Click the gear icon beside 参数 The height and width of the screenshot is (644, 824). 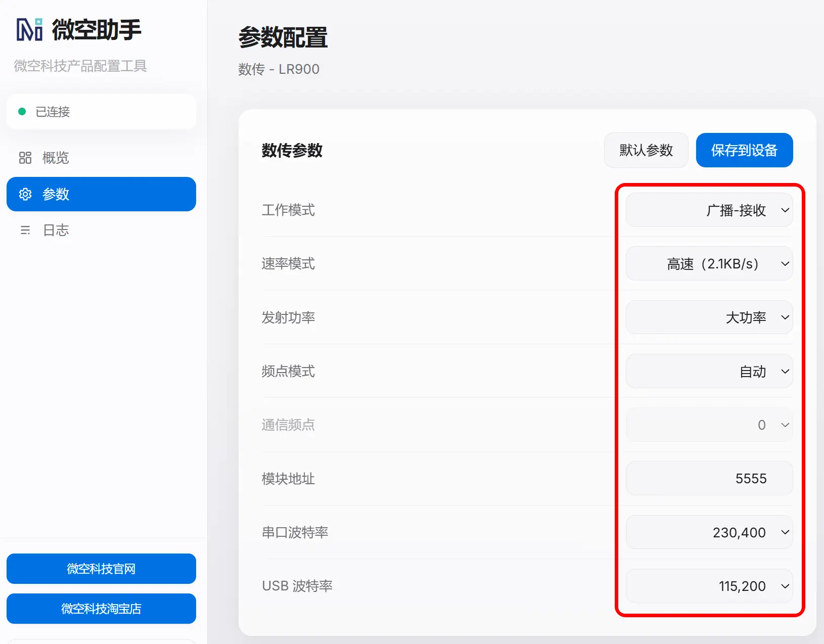[x=25, y=194]
